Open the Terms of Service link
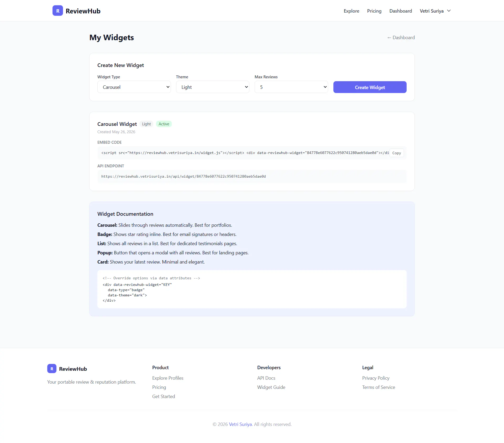The width and height of the screenshot is (504, 443). (379, 387)
